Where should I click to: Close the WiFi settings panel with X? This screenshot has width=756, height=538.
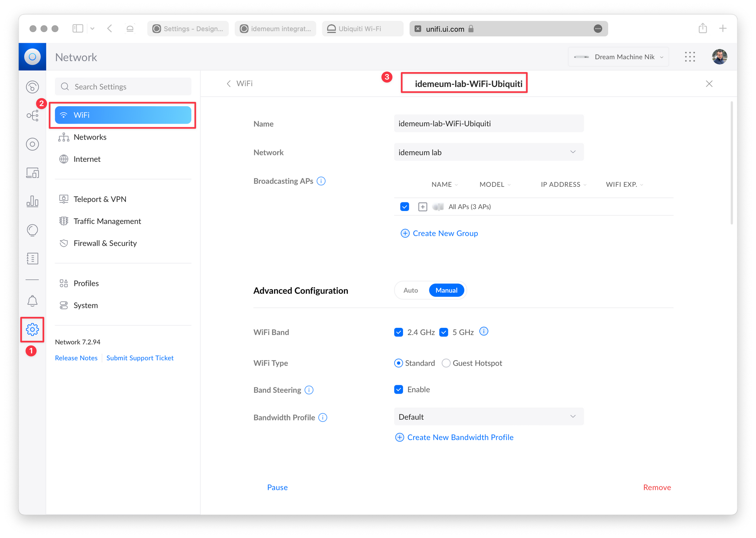tap(709, 84)
